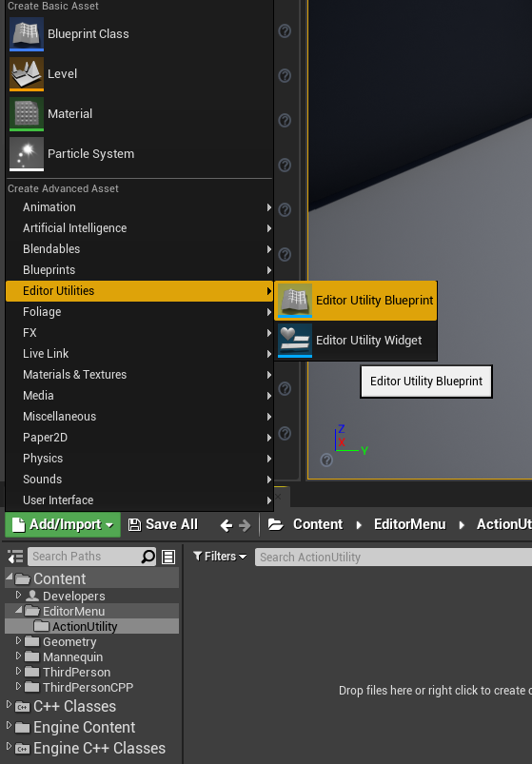Select the Blueprint Class asset icon
532x764 pixels.
click(27, 34)
